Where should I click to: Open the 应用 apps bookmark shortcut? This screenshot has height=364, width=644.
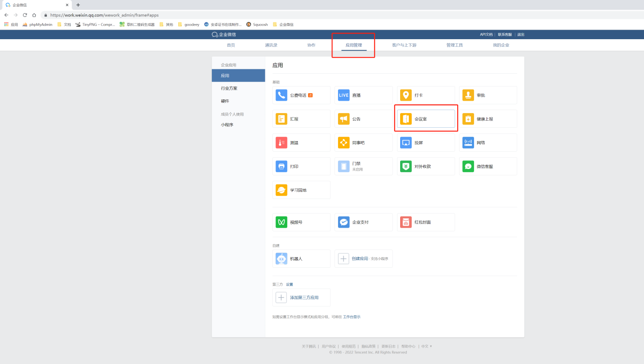(11, 24)
